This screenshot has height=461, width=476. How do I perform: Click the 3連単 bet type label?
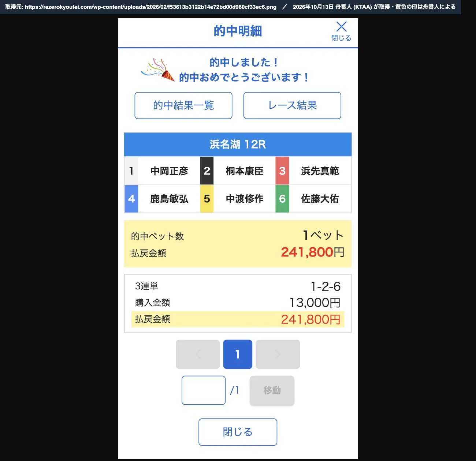[x=146, y=286]
